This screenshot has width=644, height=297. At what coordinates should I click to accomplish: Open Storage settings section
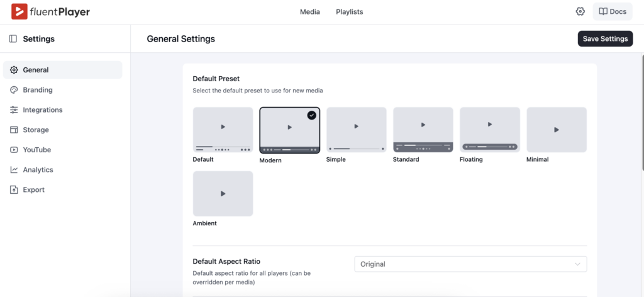tap(62, 130)
